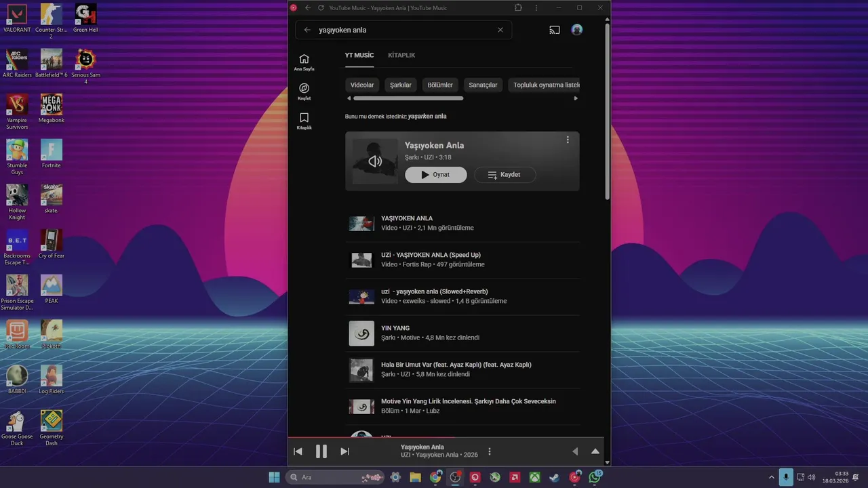Open the account profile avatar
868x488 pixels.
pyautogui.click(x=577, y=30)
